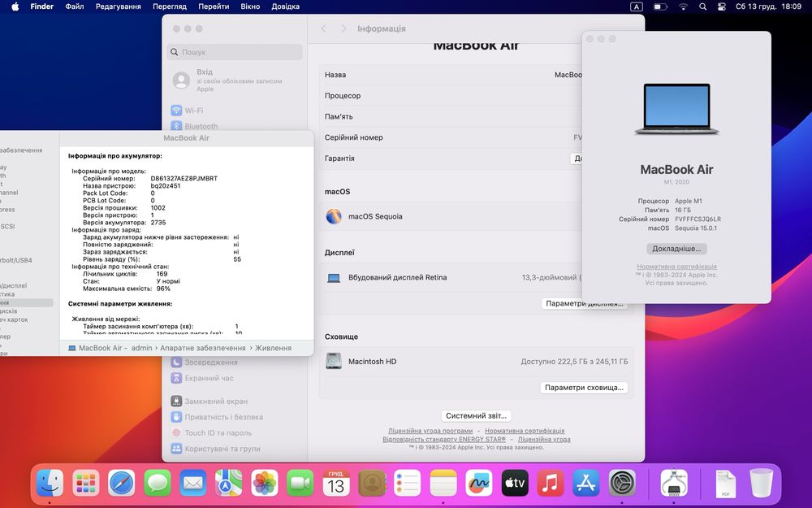This screenshot has height=508, width=812.
Task: Click Системний звіт button
Action: 476,415
